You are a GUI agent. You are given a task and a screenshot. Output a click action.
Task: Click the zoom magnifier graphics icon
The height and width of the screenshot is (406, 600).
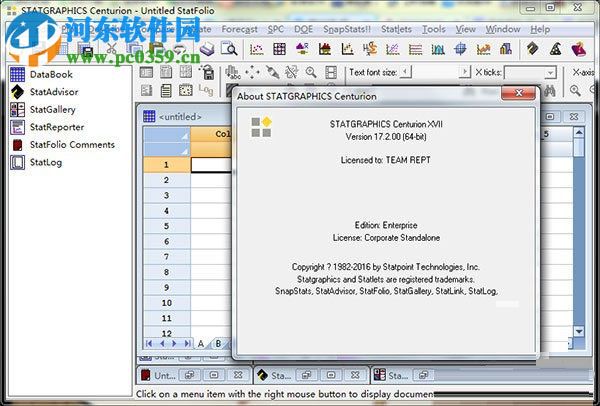click(311, 72)
